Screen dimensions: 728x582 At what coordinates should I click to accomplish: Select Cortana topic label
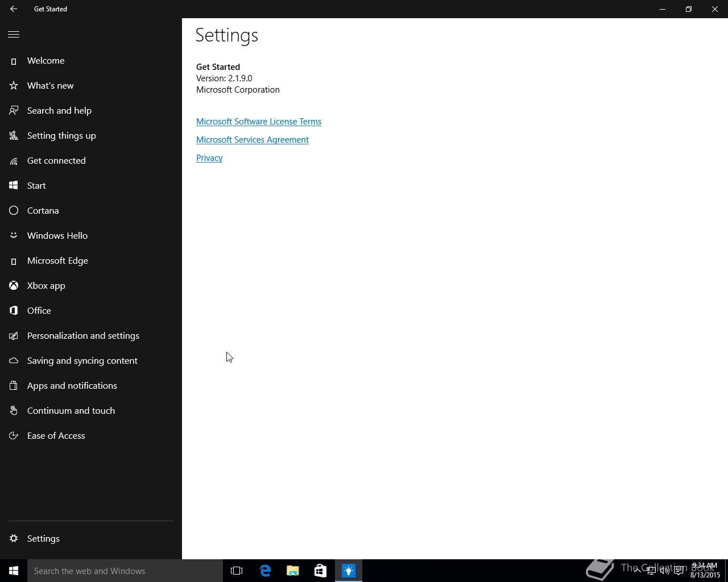pos(43,211)
